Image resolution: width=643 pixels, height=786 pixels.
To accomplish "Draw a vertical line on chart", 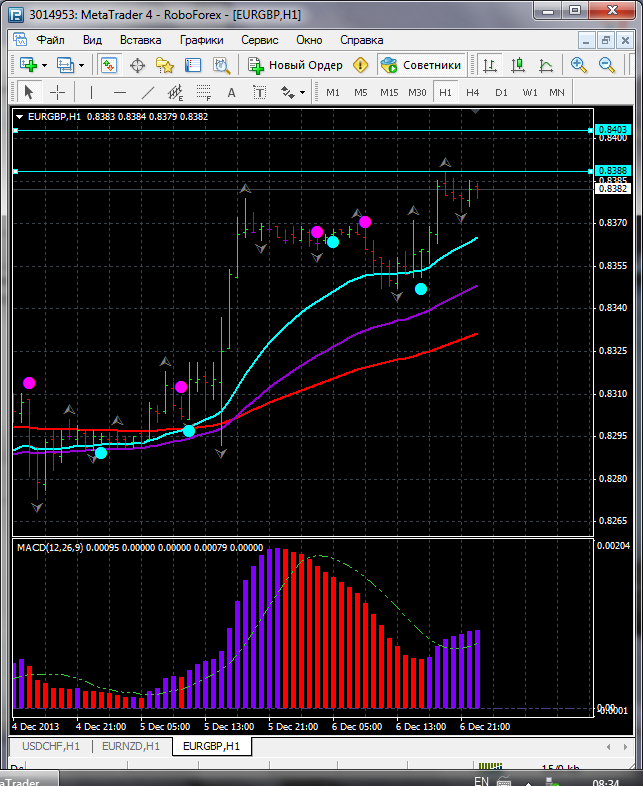I will tap(91, 92).
